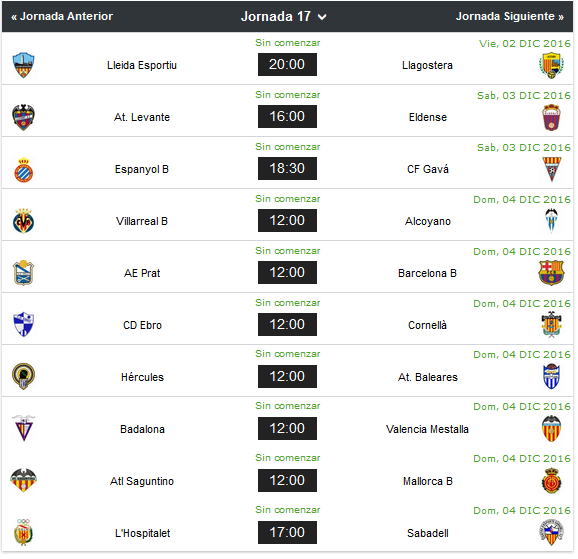578x559 pixels.
Task: Click the Villarreal B yellow crest
Action: (x=24, y=221)
